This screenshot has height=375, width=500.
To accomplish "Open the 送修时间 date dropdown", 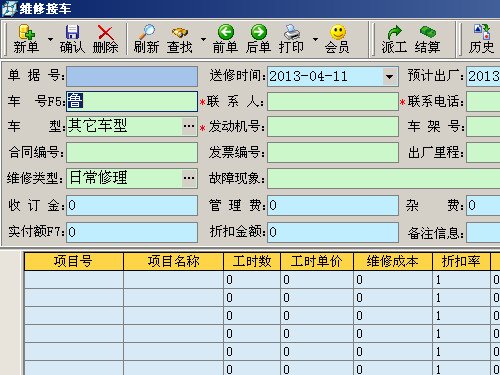I will [389, 77].
